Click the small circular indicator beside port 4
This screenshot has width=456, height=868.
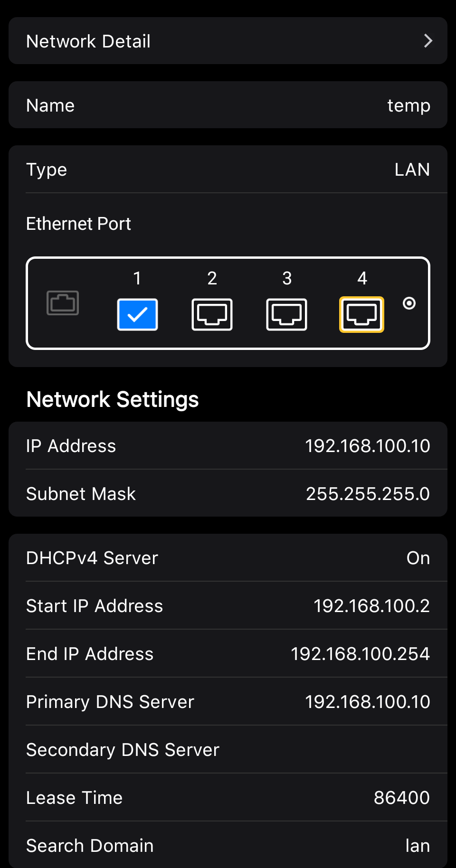point(409,303)
